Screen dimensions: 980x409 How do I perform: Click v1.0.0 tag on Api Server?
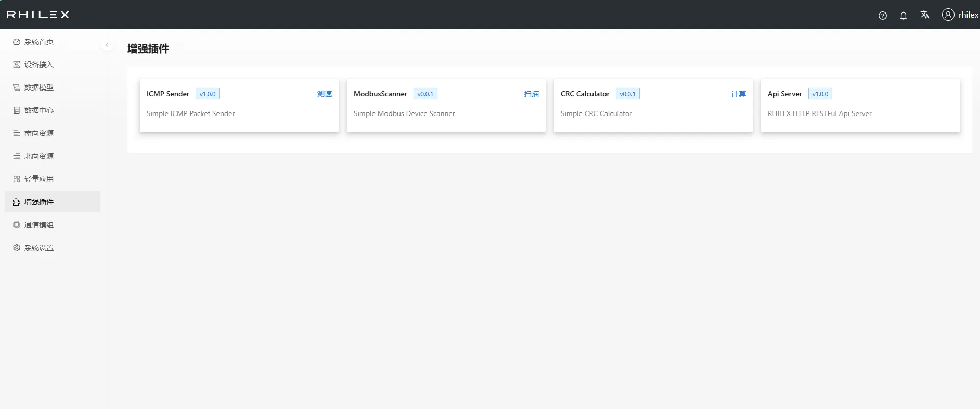click(x=820, y=94)
